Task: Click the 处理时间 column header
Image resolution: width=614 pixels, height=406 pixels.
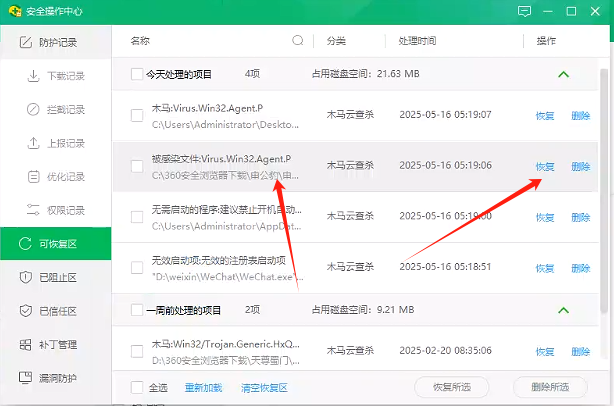Action: [417, 41]
